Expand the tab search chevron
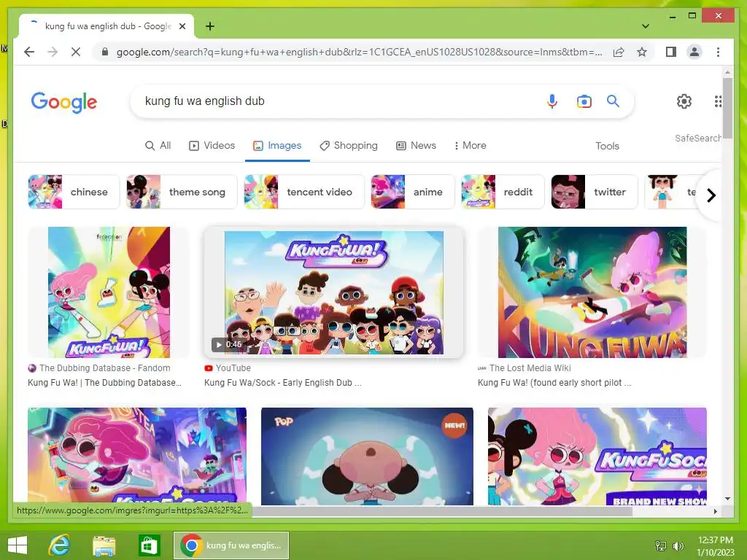The width and height of the screenshot is (747, 560). (646, 26)
